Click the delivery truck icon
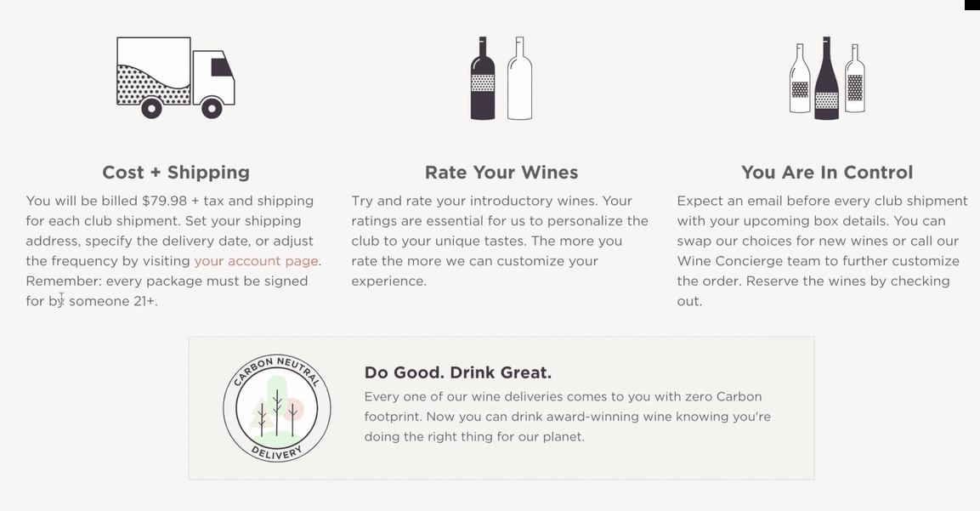Viewport: 980px width, 511px height. (176, 77)
